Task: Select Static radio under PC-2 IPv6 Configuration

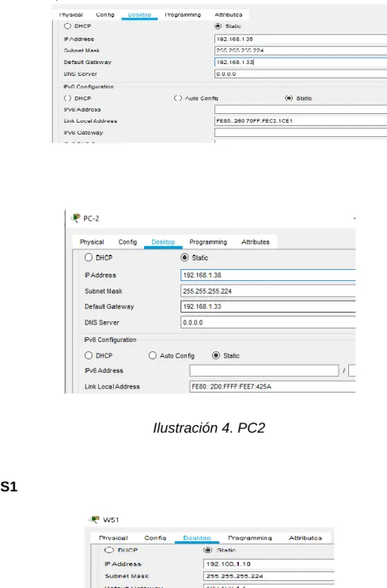Action: tap(216, 355)
